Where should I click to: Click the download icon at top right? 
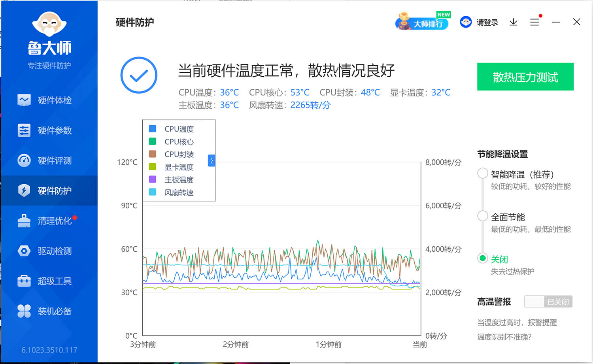coord(513,22)
